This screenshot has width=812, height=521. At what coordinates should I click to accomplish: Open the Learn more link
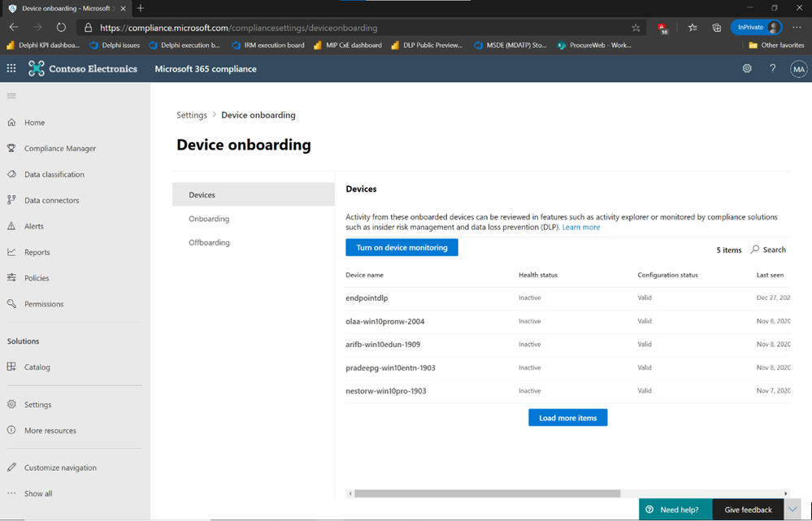coord(581,227)
